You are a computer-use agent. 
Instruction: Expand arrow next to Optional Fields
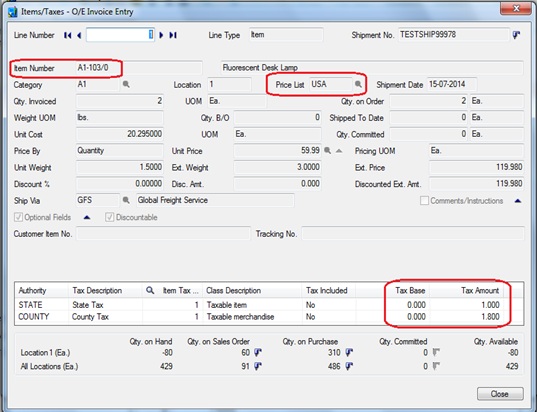(x=87, y=217)
